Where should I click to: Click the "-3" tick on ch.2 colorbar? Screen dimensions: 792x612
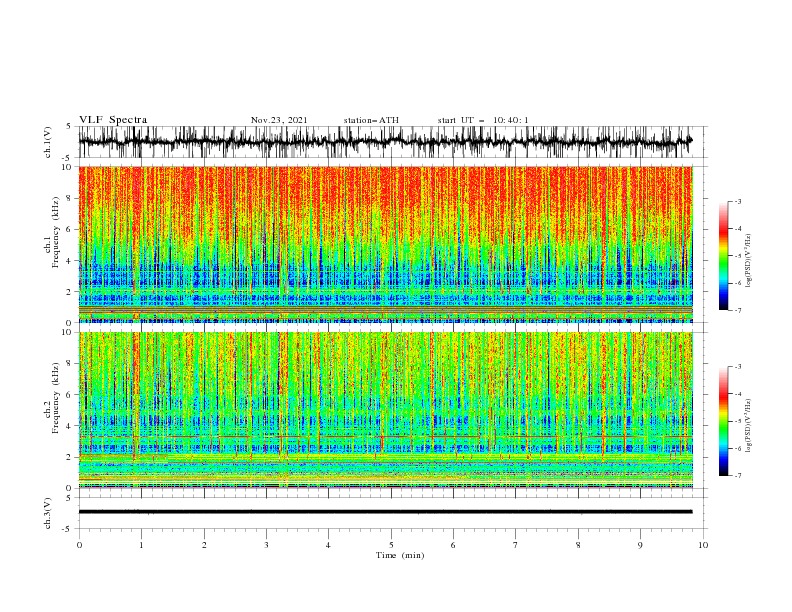pyautogui.click(x=738, y=367)
